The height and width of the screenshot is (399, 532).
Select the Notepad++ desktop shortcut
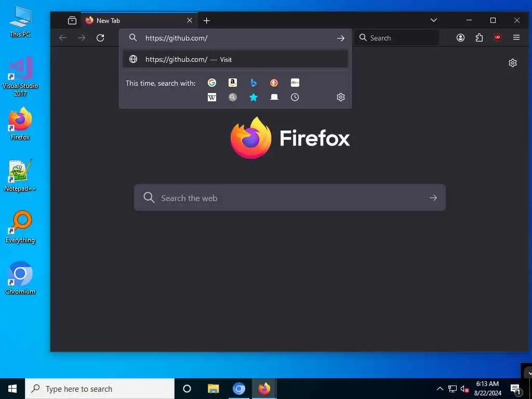pos(20,176)
